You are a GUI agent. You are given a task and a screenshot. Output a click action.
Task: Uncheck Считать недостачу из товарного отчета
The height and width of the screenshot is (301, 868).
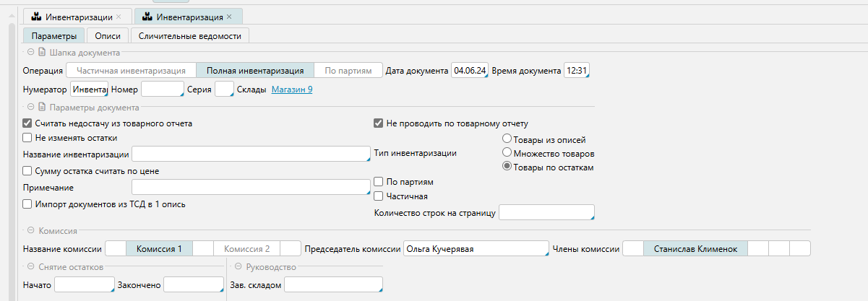coord(27,123)
